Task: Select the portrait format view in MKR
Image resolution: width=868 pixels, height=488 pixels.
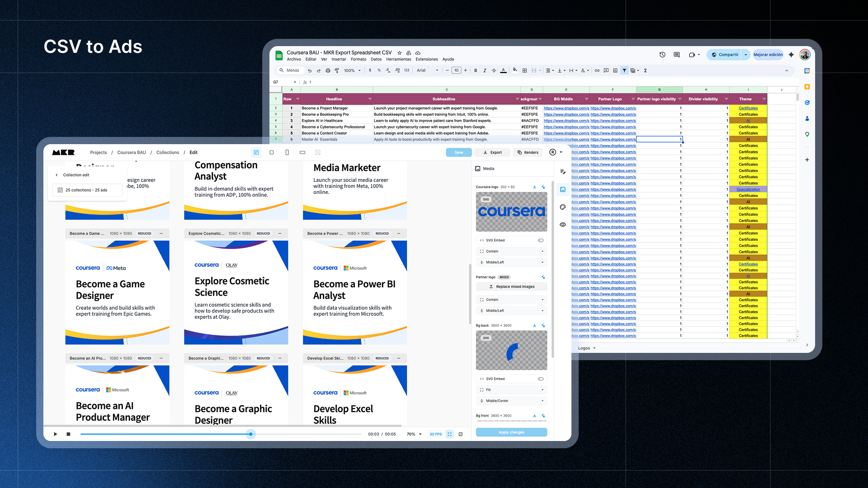Action: pyautogui.click(x=287, y=153)
